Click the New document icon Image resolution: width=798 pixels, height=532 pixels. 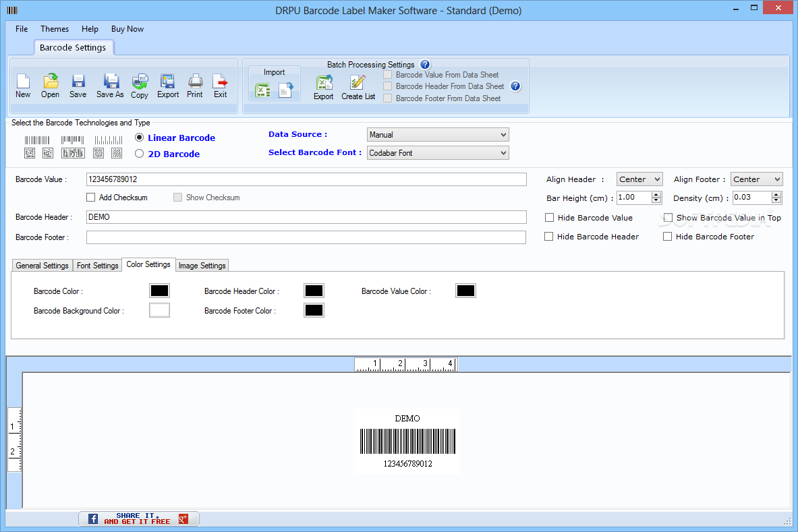[x=23, y=86]
